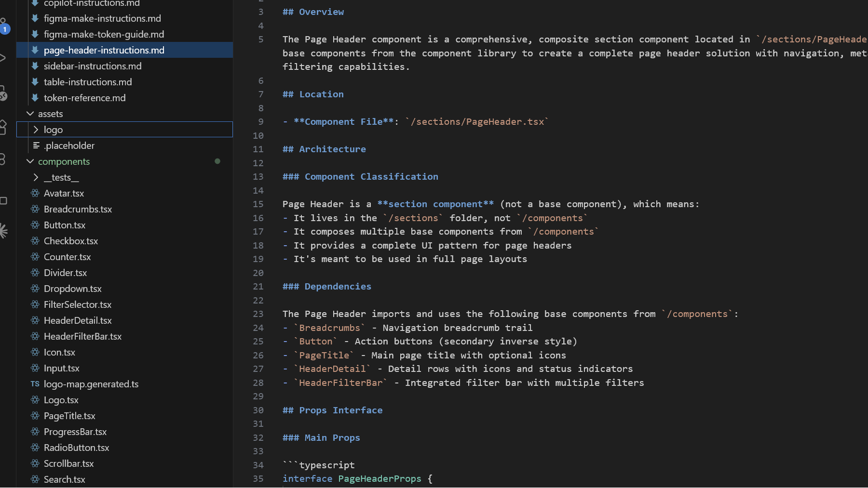868x488 pixels.
Task: Select page-header-instructions.md in the explorer
Action: 104,50
